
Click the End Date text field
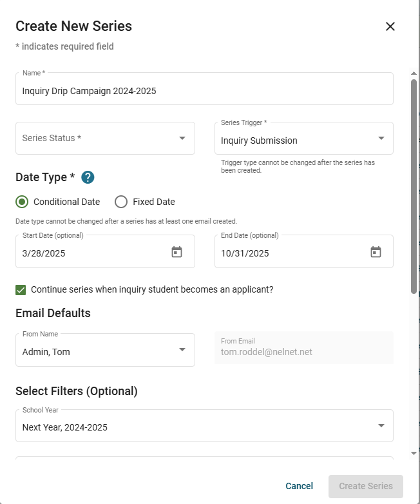click(x=290, y=253)
